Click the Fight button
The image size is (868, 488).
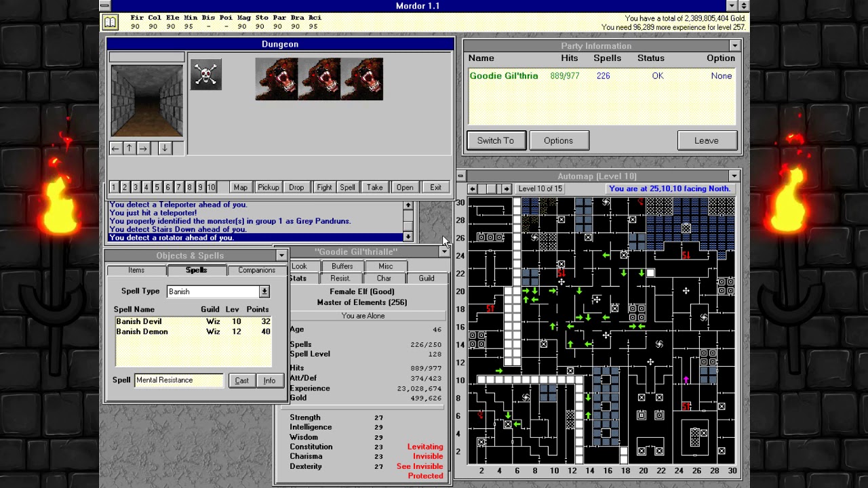coord(324,188)
